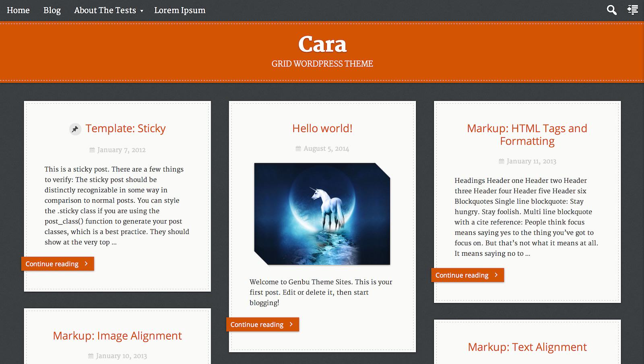Open the Cara site title
644x364 pixels.
[322, 44]
